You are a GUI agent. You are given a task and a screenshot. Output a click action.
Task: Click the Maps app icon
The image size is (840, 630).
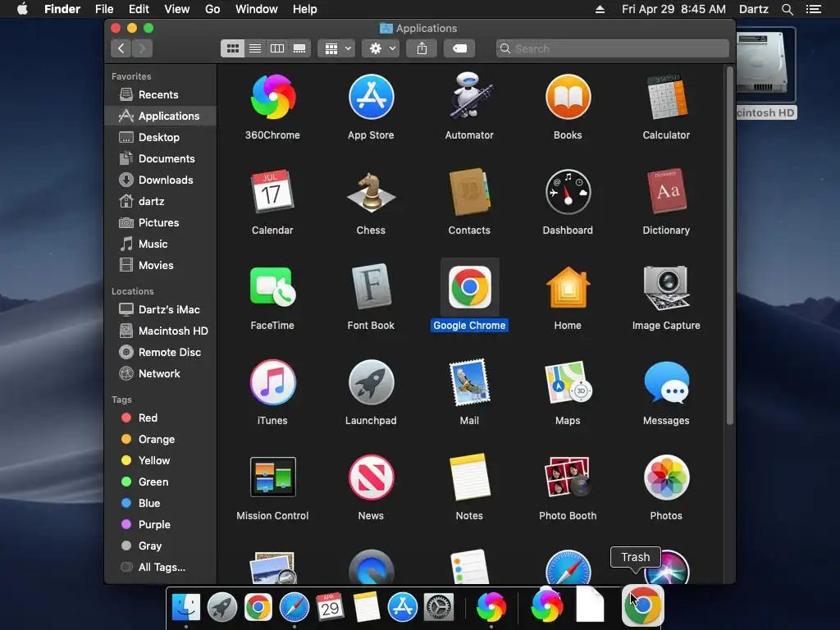[x=568, y=382]
